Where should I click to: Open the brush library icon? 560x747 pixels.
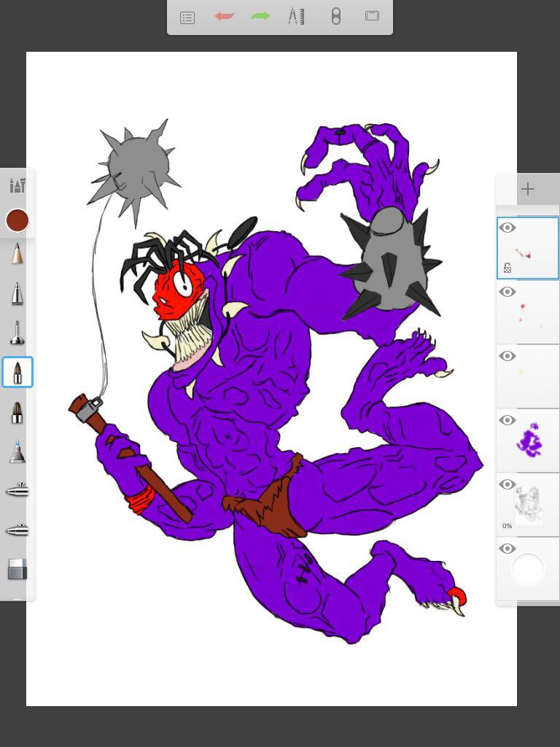click(17, 185)
